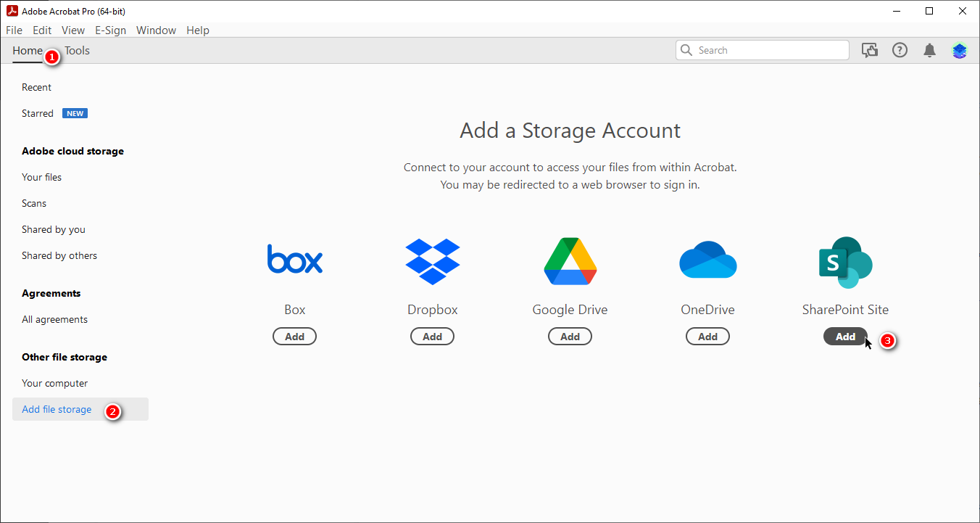Viewport: 980px width, 523px height.
Task: Switch to the Tools tab
Action: pyautogui.click(x=77, y=51)
